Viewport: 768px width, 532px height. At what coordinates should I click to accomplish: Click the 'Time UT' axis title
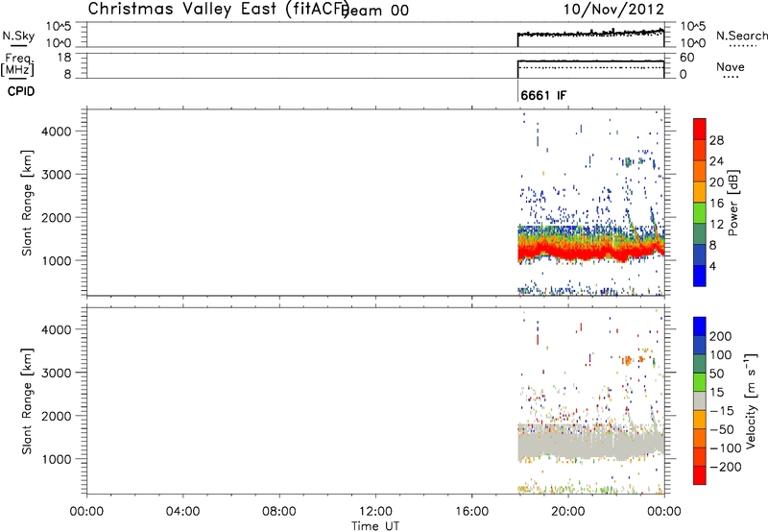[x=375, y=526]
